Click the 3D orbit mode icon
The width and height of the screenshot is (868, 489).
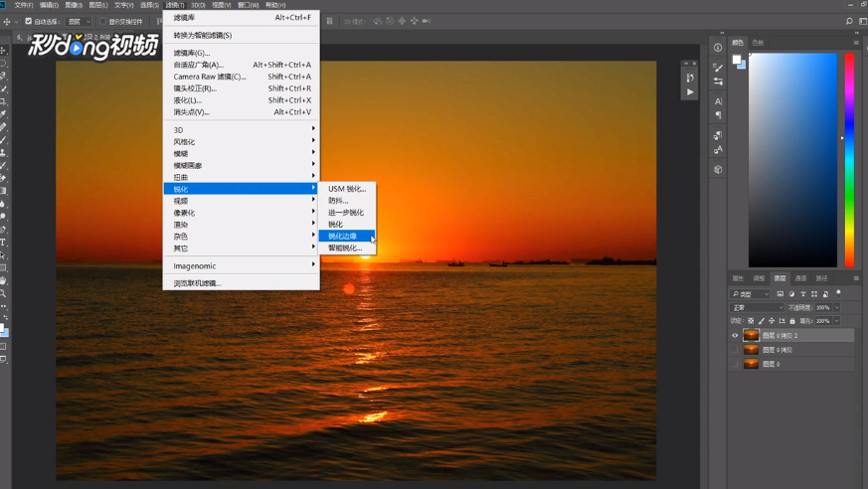tap(378, 21)
